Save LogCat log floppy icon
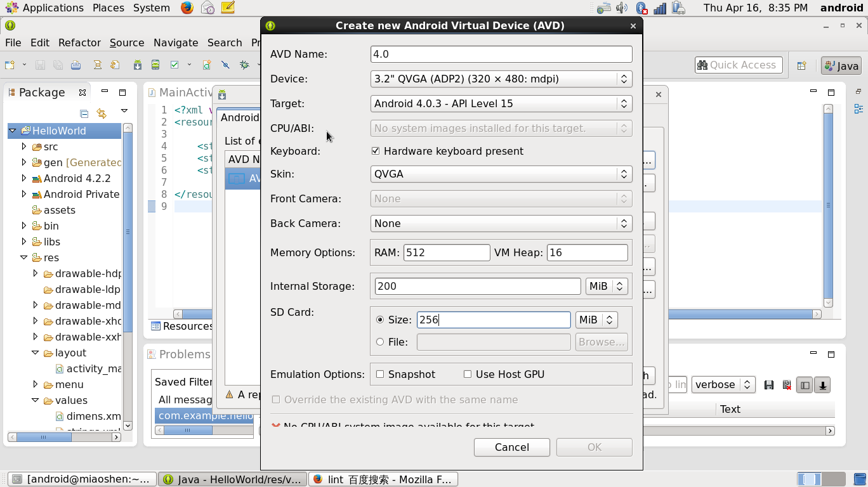The image size is (868, 487). click(769, 385)
